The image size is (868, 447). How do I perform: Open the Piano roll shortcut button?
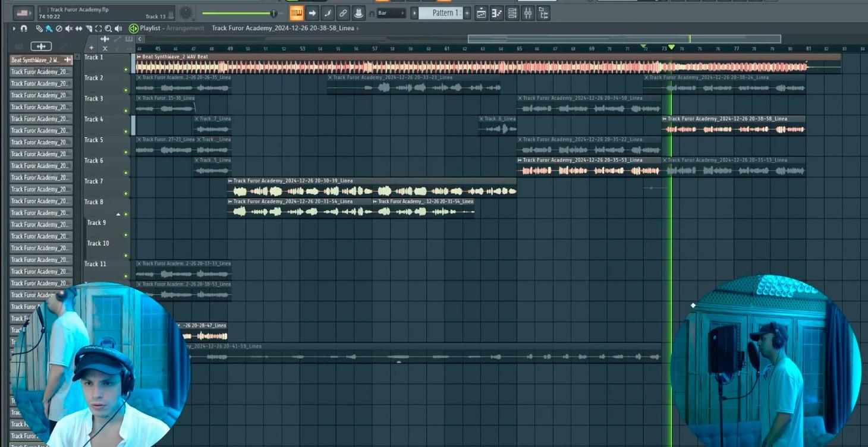coord(497,13)
